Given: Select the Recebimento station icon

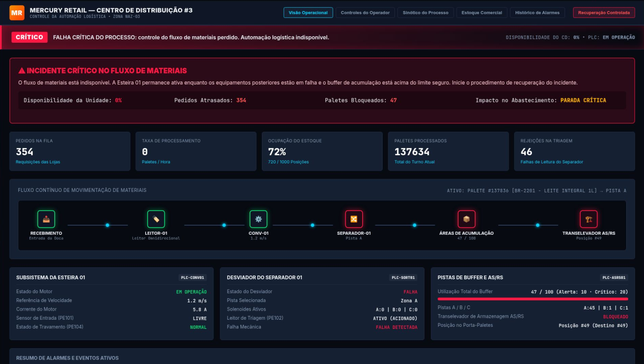Looking at the screenshot, I should point(46,219).
